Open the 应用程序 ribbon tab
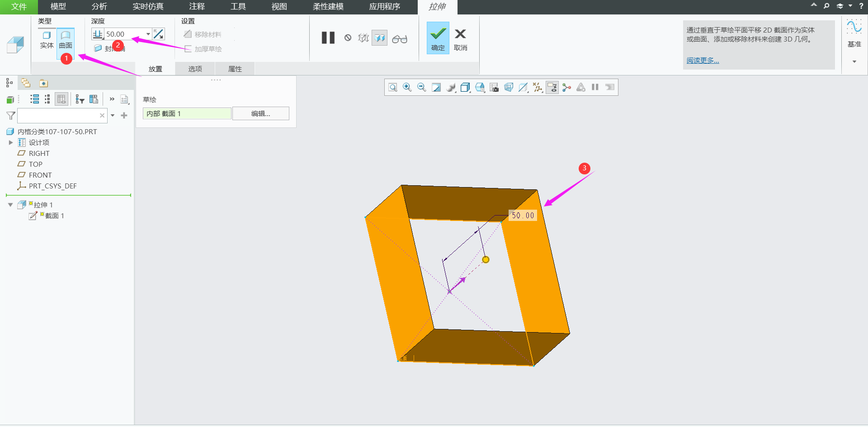This screenshot has width=868, height=427. pyautogui.click(x=385, y=7)
